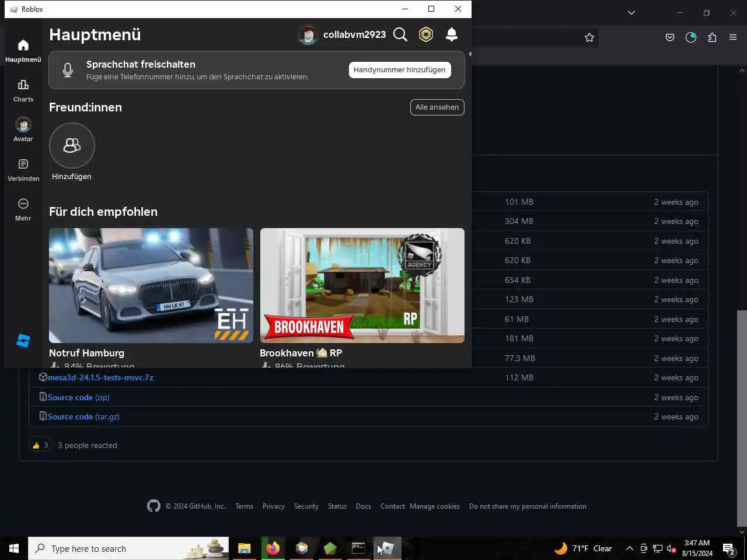747x560 pixels.
Task: Open the Charts sidebar item
Action: point(23,90)
